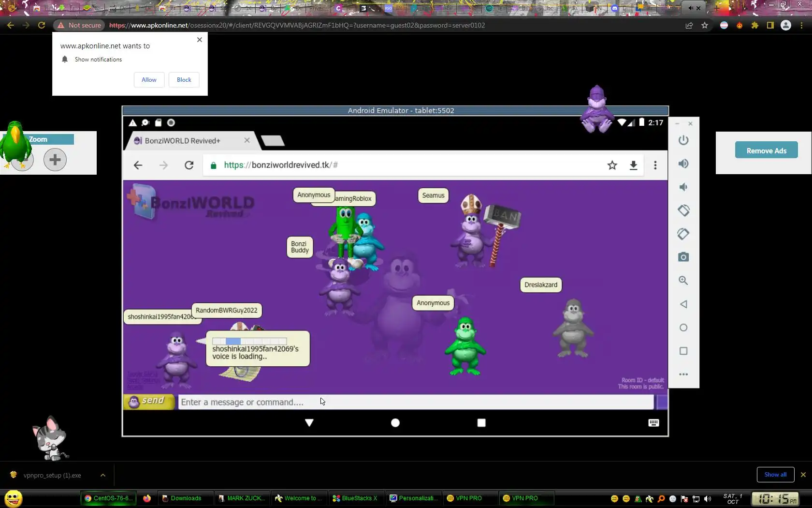The width and height of the screenshot is (812, 508).
Task: Lower emulator volume with the volume down icon
Action: coord(683,187)
